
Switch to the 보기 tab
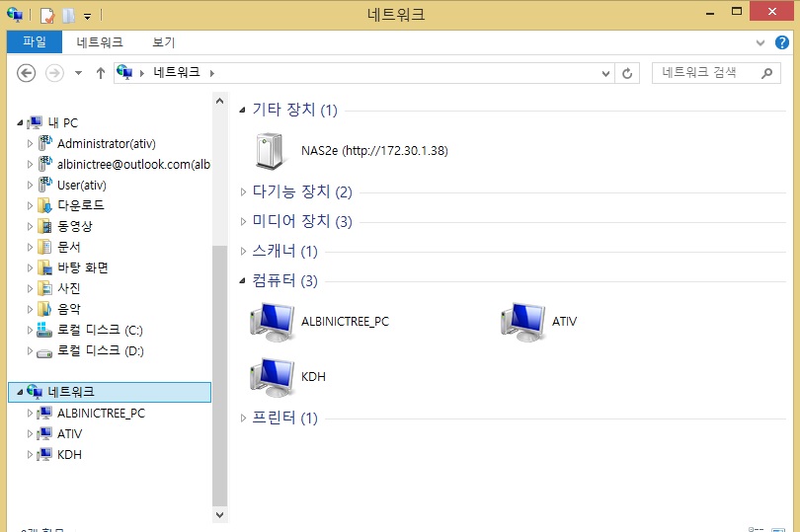(163, 42)
